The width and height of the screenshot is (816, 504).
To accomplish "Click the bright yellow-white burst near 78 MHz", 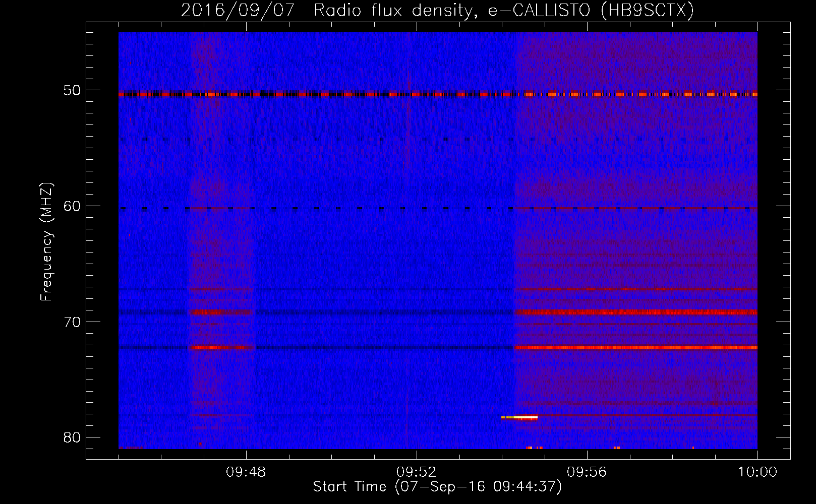I will pyautogui.click(x=519, y=418).
